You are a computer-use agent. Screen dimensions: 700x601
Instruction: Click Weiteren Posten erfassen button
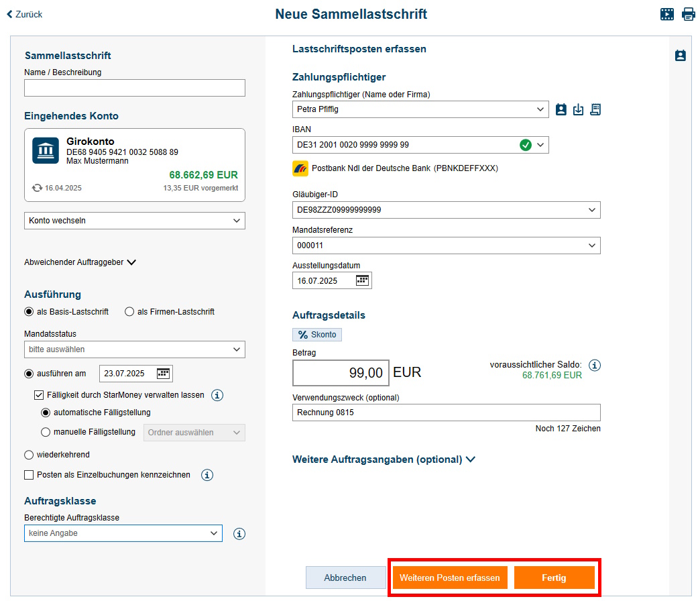[450, 578]
